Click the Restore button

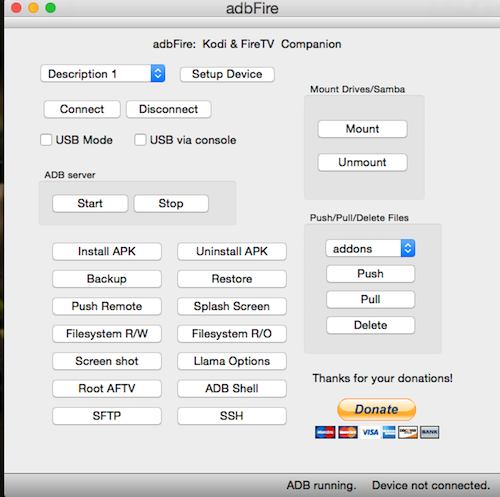[x=232, y=279]
